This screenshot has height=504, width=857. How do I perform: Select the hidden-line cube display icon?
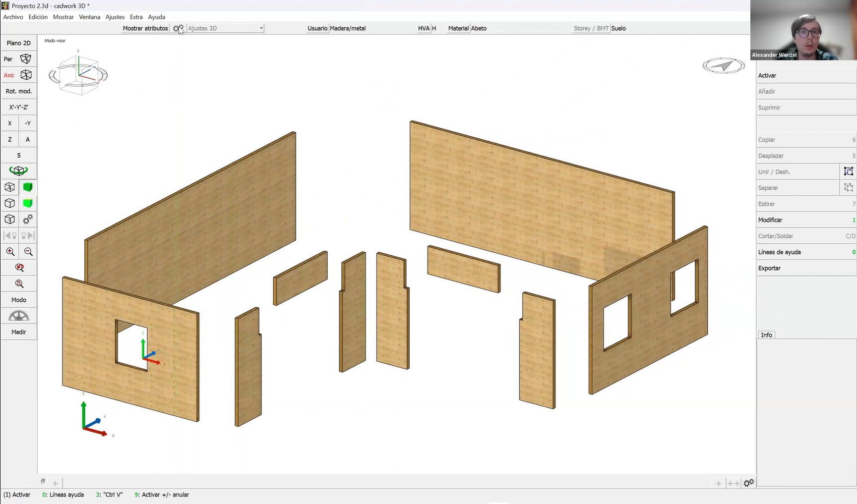point(10,203)
